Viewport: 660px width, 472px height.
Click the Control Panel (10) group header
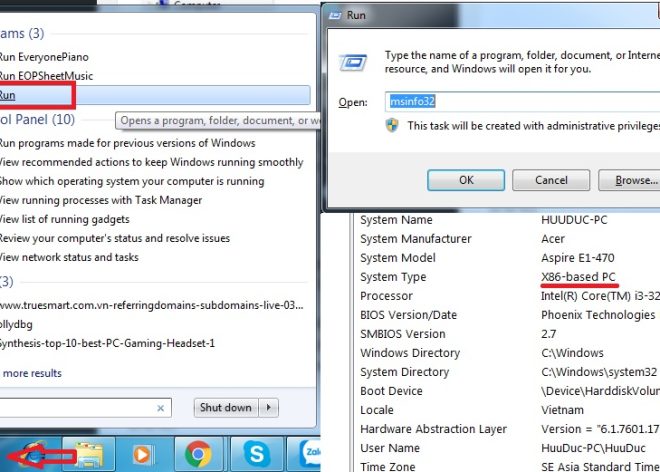(x=37, y=120)
